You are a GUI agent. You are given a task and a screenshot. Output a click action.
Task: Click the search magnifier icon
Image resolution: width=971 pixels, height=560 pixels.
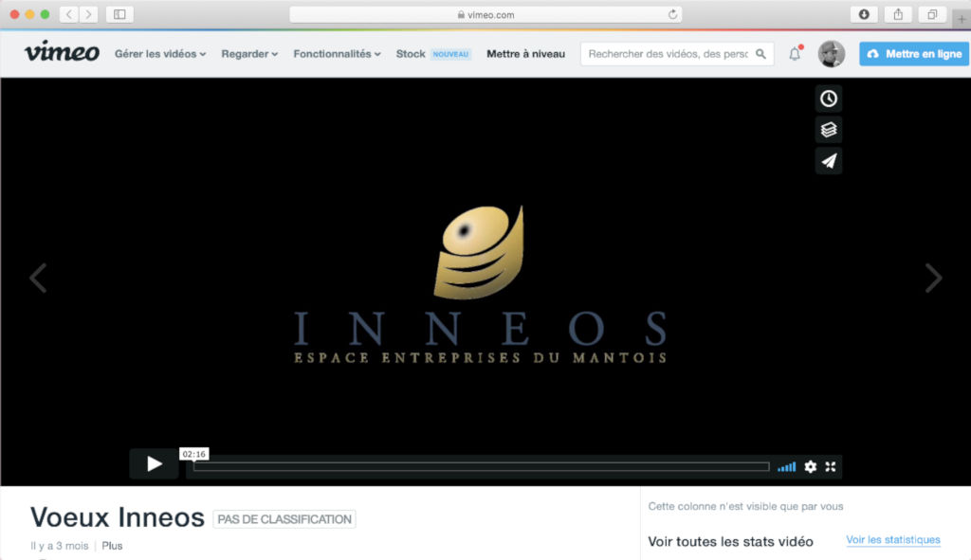coord(760,54)
